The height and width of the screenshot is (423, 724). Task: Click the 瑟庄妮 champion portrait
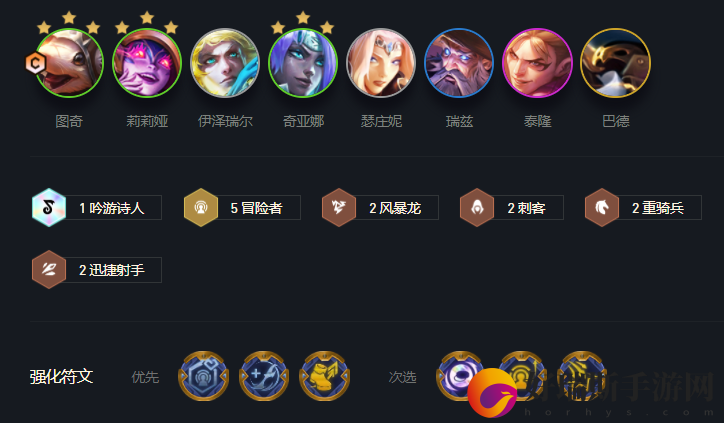coord(381,63)
